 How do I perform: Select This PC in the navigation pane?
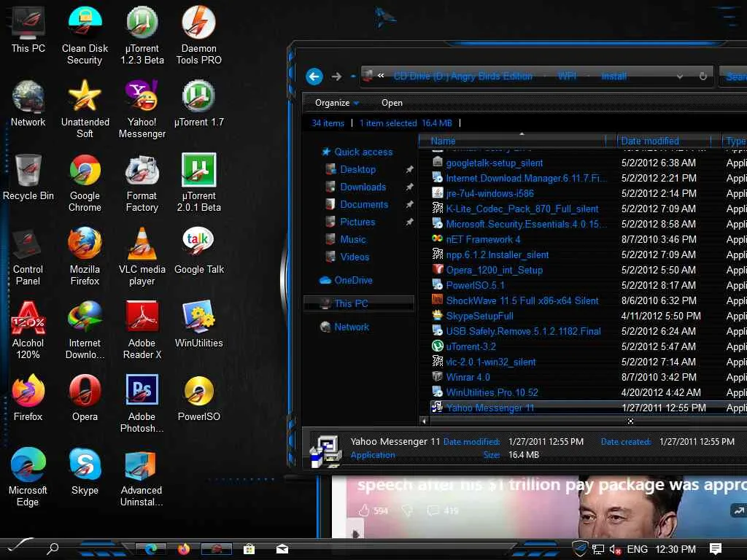[351, 303]
